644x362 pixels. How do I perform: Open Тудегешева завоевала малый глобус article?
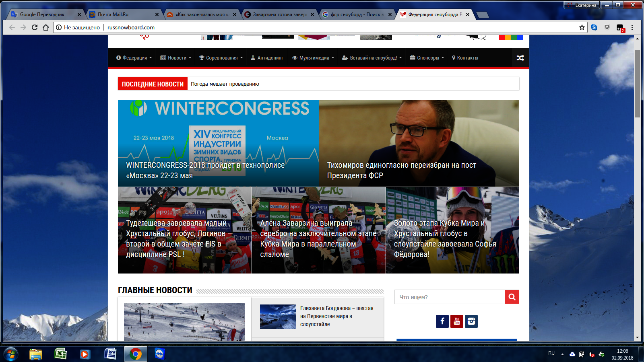tap(179, 239)
